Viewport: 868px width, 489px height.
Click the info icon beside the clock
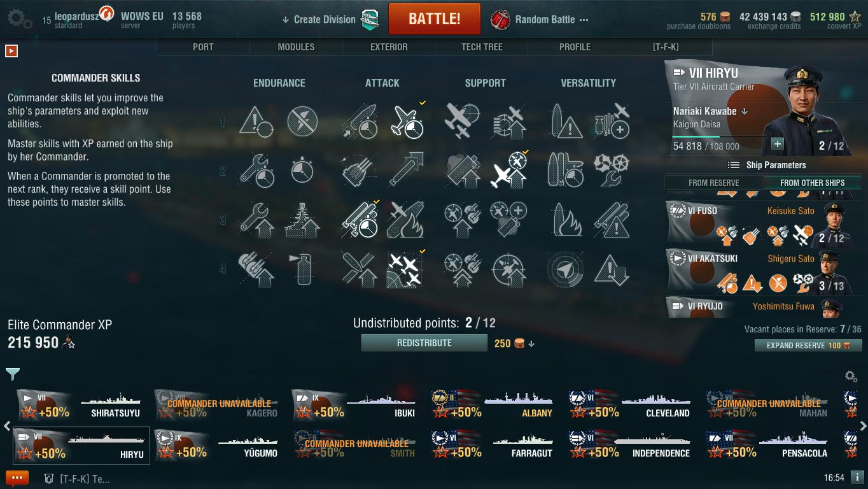[857, 477]
